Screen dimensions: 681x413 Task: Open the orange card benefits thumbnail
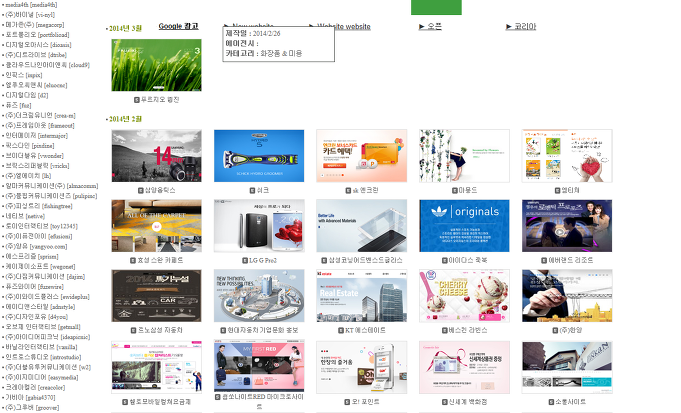[x=362, y=155]
